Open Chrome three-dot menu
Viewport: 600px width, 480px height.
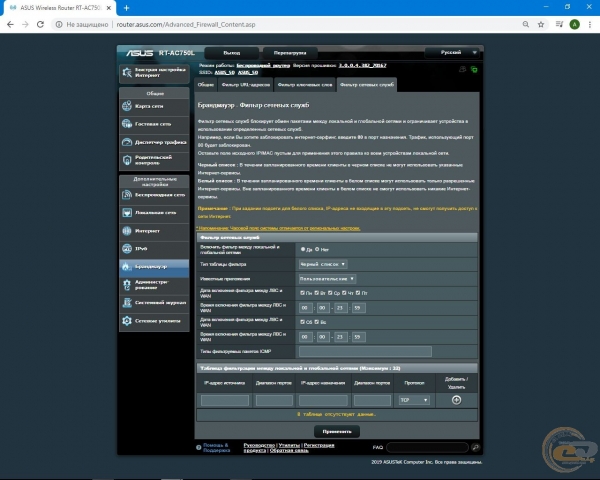click(590, 24)
